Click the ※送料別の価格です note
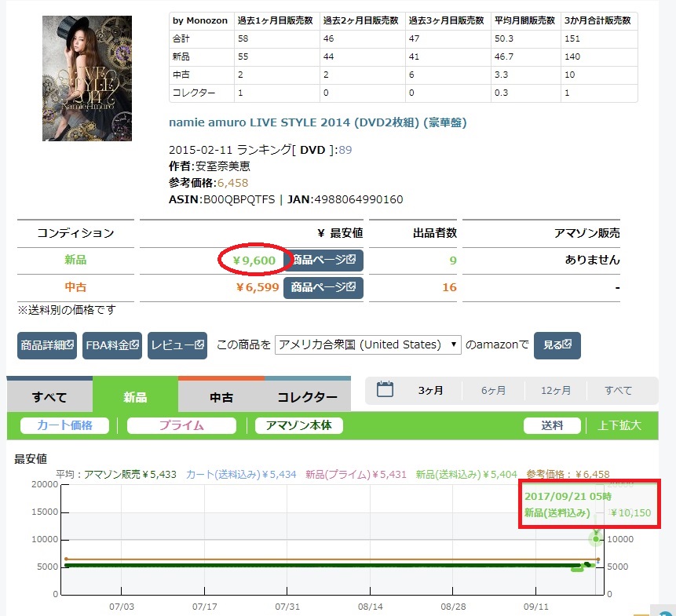The width and height of the screenshot is (676, 616). click(x=67, y=310)
